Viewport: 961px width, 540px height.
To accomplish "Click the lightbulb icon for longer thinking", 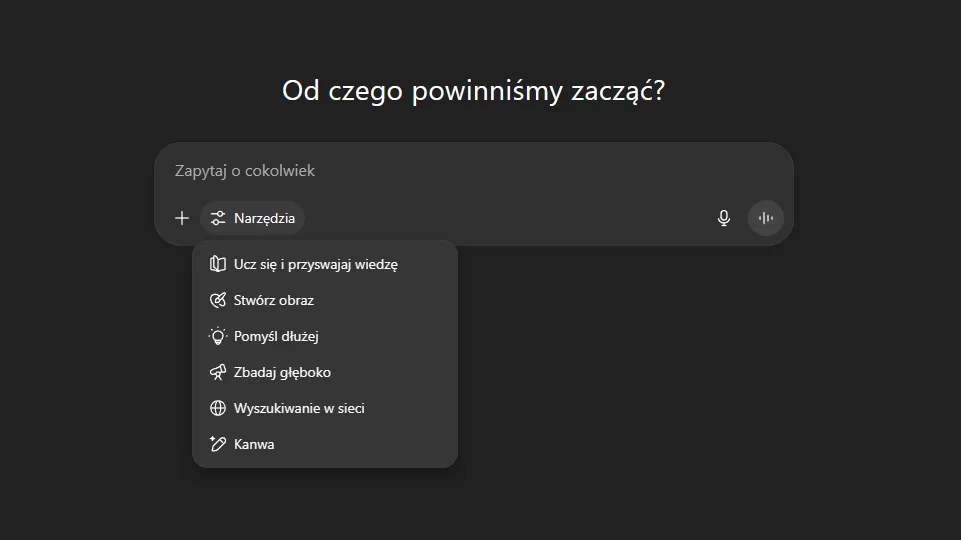I will click(218, 336).
